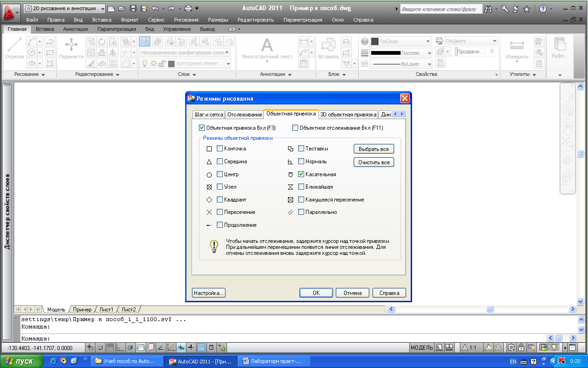This screenshot has height=368, width=588.
Task: Open the Послою lineweight dropdown
Action: [401, 53]
